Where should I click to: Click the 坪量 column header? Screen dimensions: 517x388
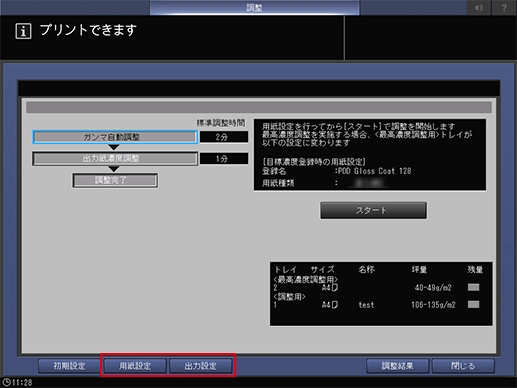point(419,269)
